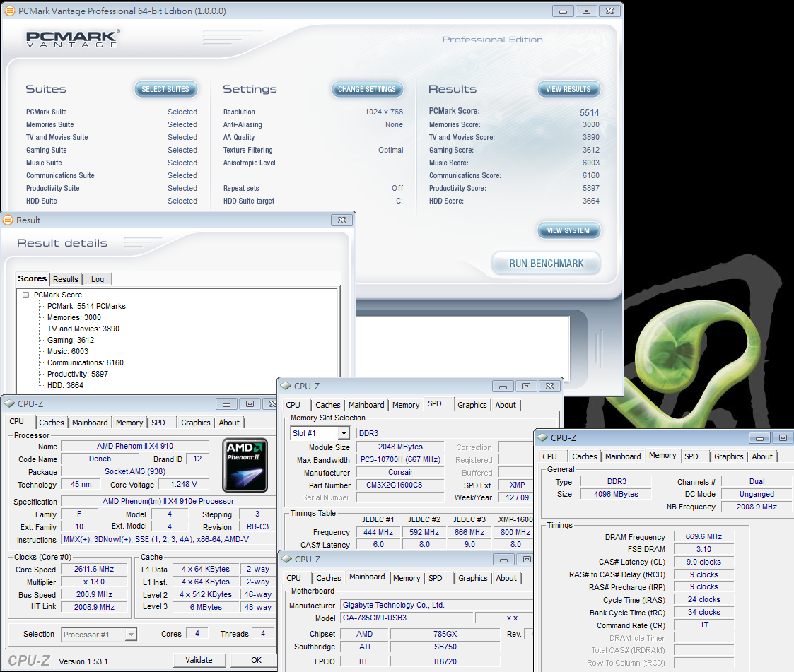Click the Southbridge value SB750
Image resolution: width=794 pixels, height=672 pixels.
tap(445, 647)
